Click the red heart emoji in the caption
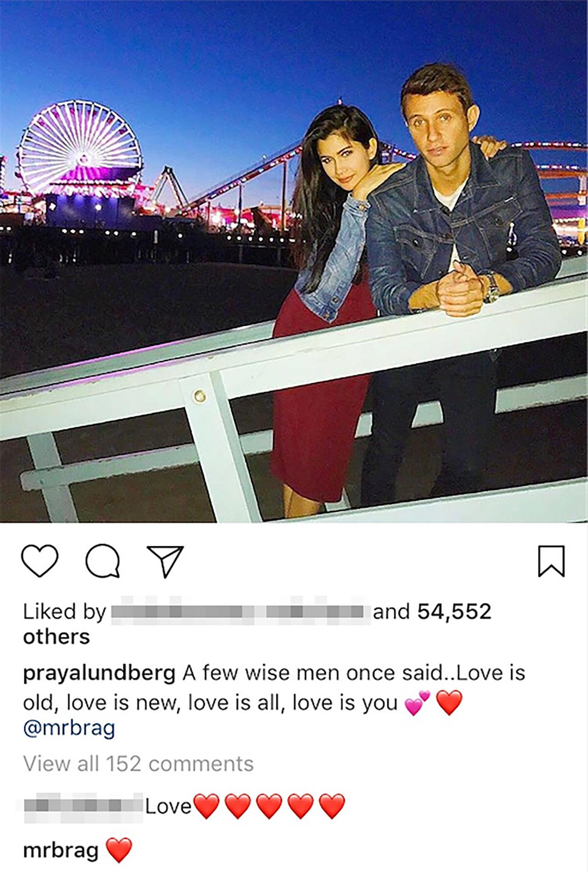The height and width of the screenshot is (872, 588). click(x=449, y=703)
